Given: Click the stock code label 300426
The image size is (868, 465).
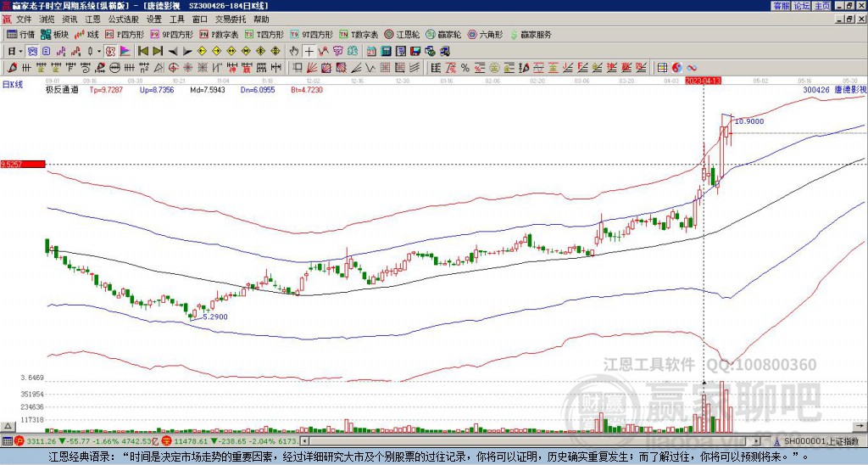Looking at the screenshot, I should (816, 89).
